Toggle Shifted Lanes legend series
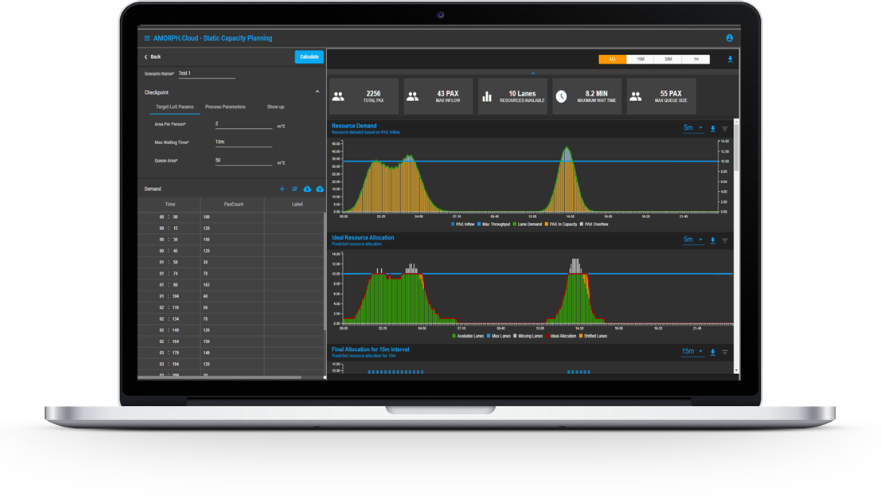Screen dimensions: 882x500 [593, 336]
